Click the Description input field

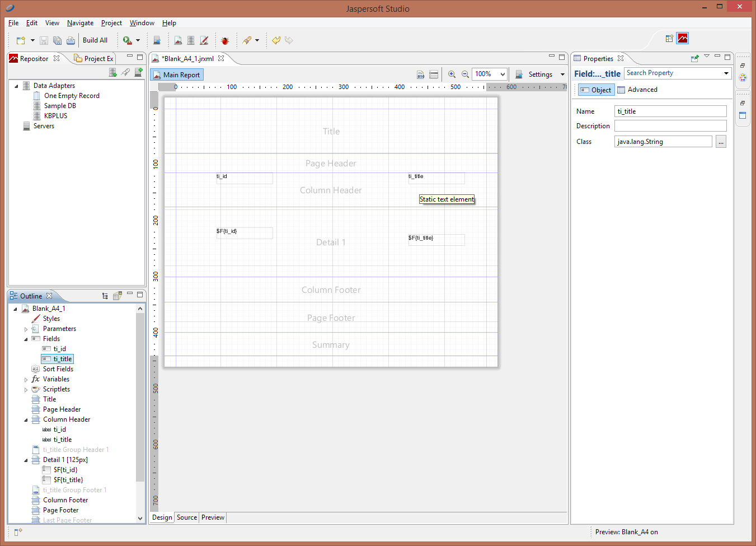point(670,126)
